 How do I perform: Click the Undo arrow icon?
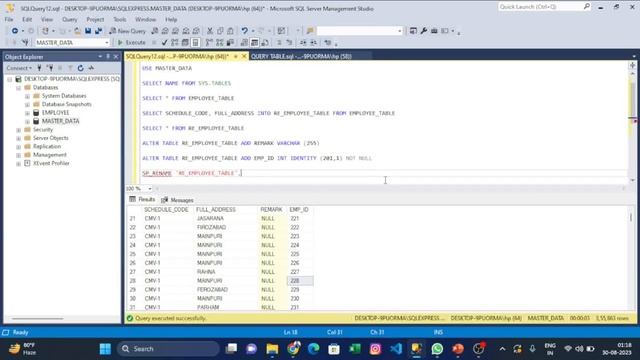[244, 31]
